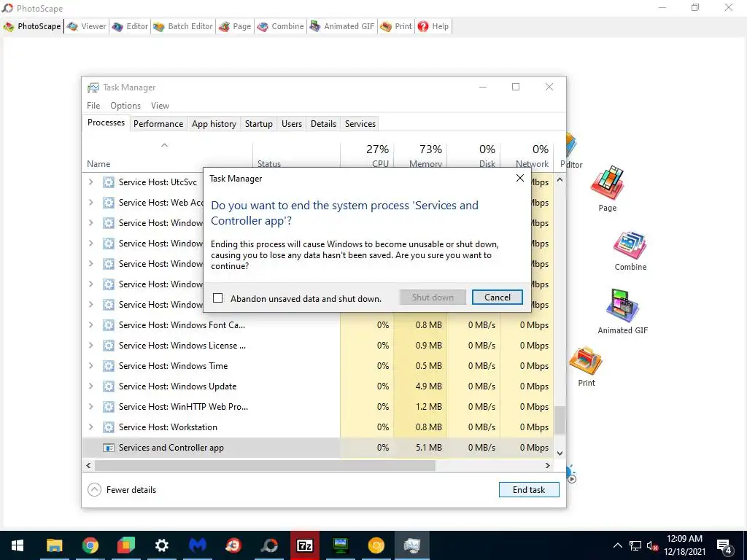Click Cancel in the Task Manager dialog
747x560 pixels.
coord(497,297)
